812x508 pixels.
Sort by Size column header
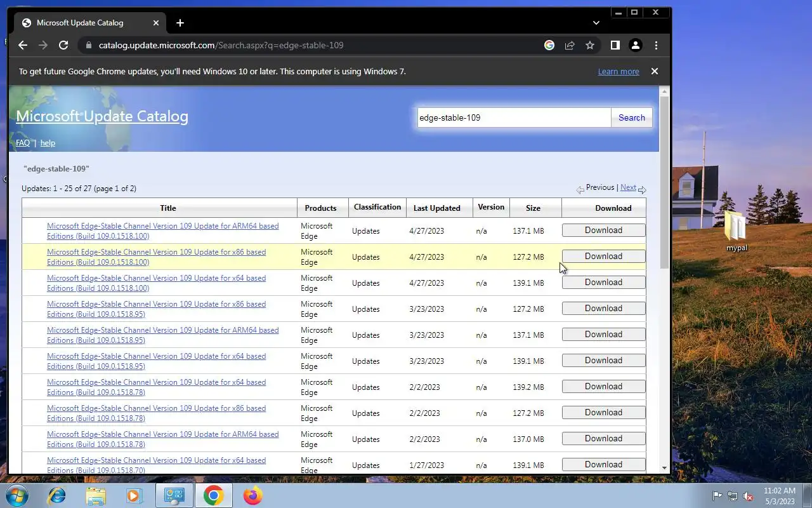pyautogui.click(x=533, y=208)
